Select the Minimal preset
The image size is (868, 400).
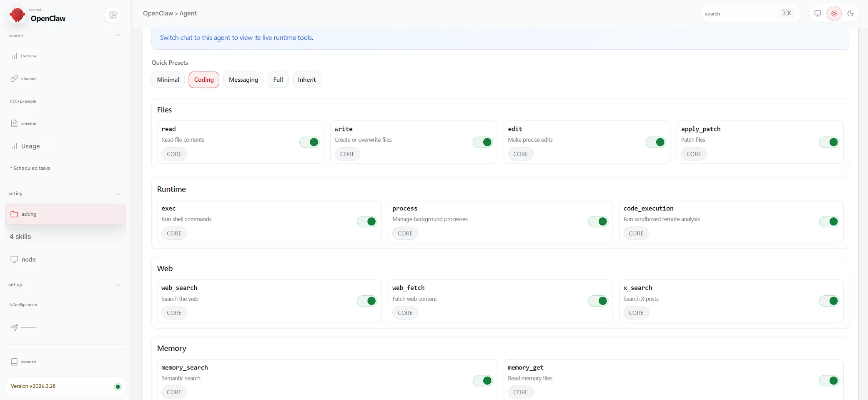(x=168, y=80)
